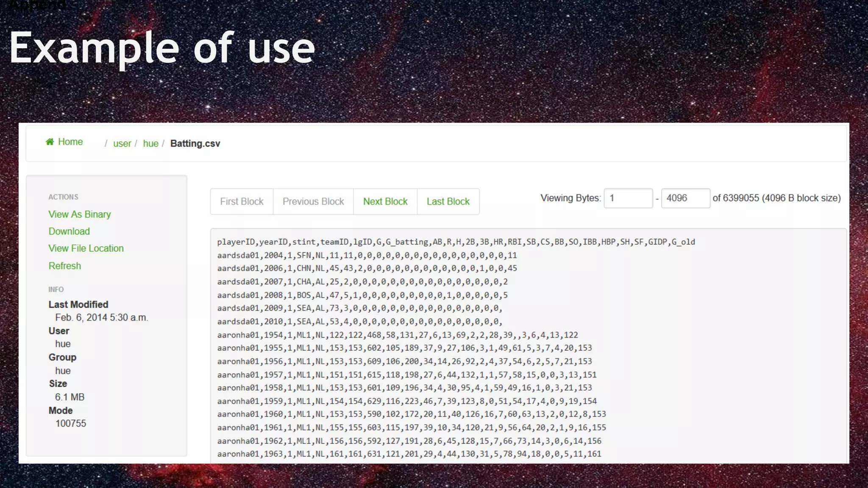Click the INFO section heading
This screenshot has height=488, width=868.
pos(56,290)
